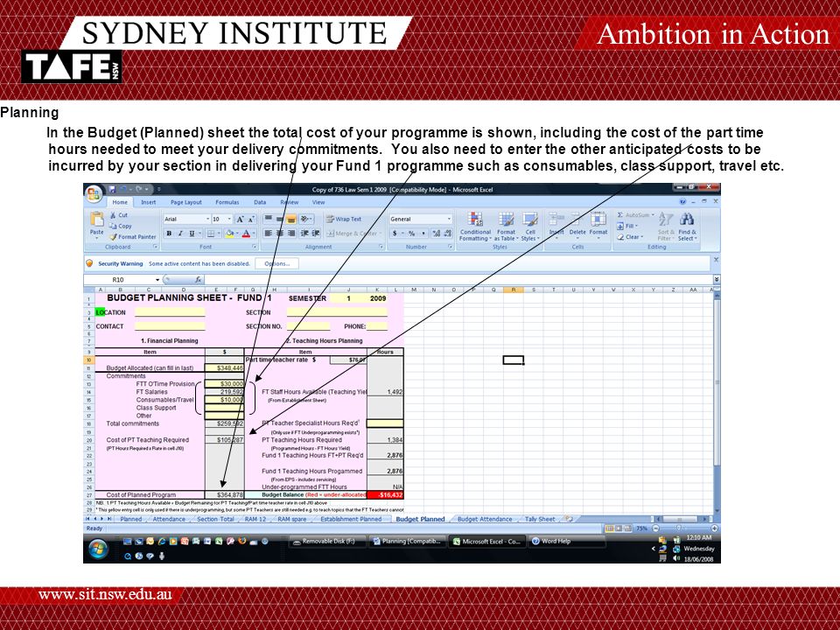Click the Increase Decimal icon
This screenshot has height=630, width=840.
tap(435, 234)
